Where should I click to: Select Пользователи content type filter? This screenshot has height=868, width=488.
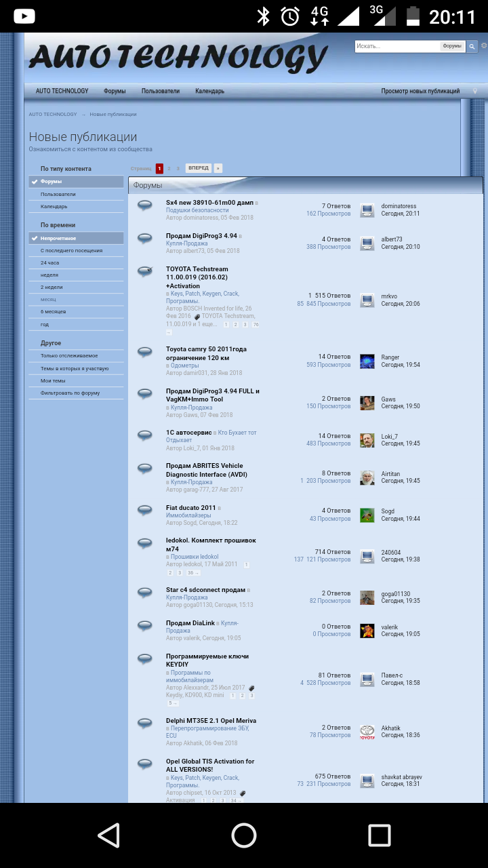(x=76, y=194)
